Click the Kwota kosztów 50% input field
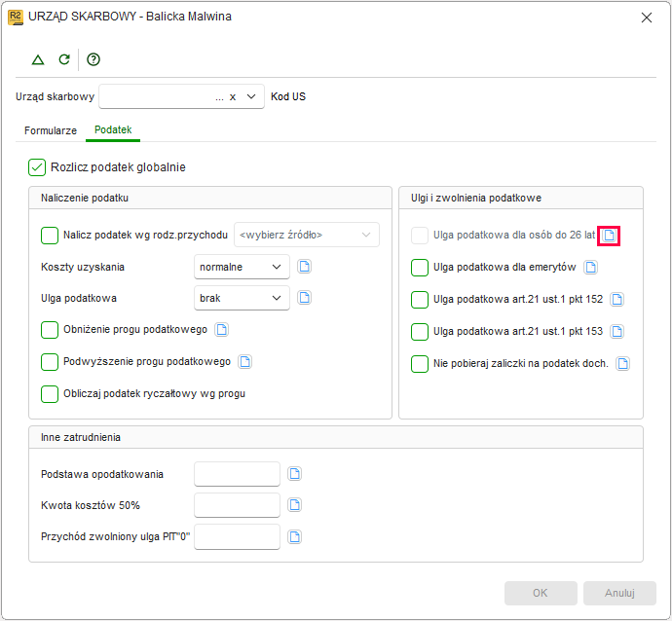This screenshot has height=621, width=672. pos(237,505)
